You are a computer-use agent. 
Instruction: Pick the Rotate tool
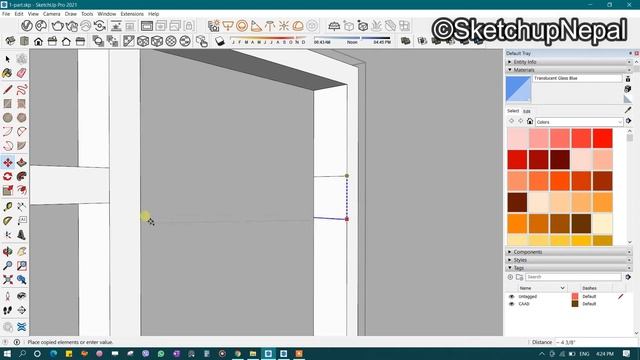pyautogui.click(x=8, y=176)
